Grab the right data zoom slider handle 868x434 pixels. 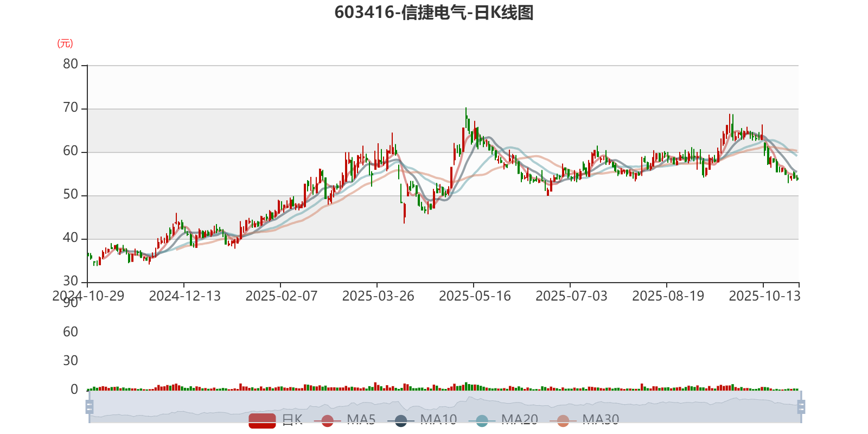click(801, 407)
